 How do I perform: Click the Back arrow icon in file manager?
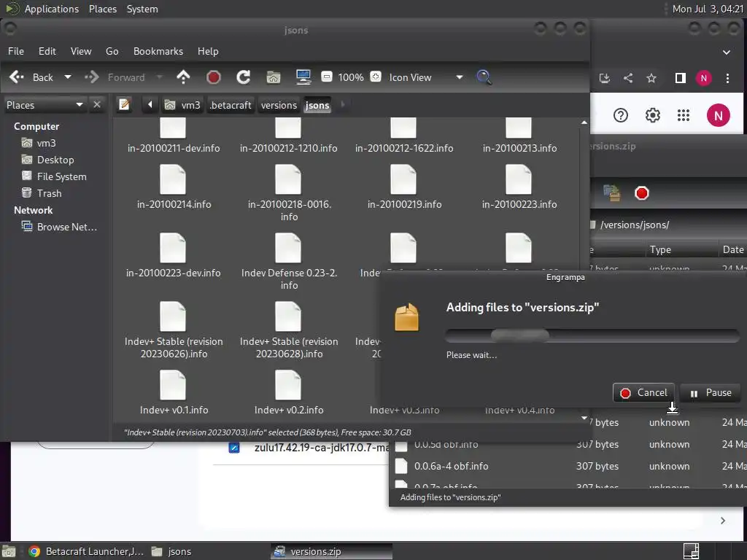click(17, 77)
